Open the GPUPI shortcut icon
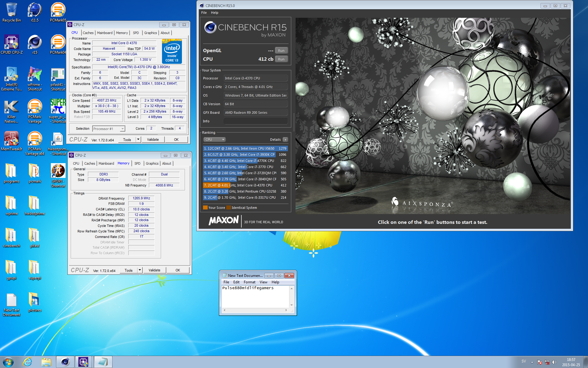The height and width of the screenshot is (368, 588). [58, 176]
